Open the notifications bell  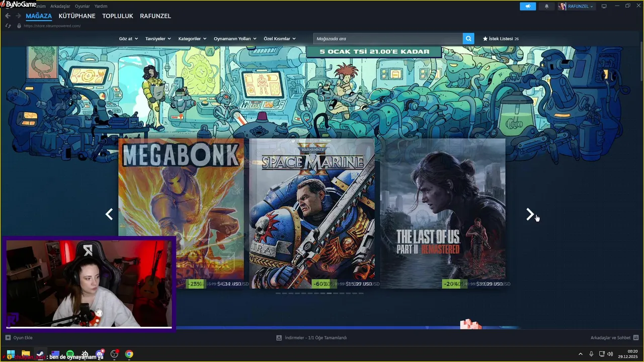[546, 6]
